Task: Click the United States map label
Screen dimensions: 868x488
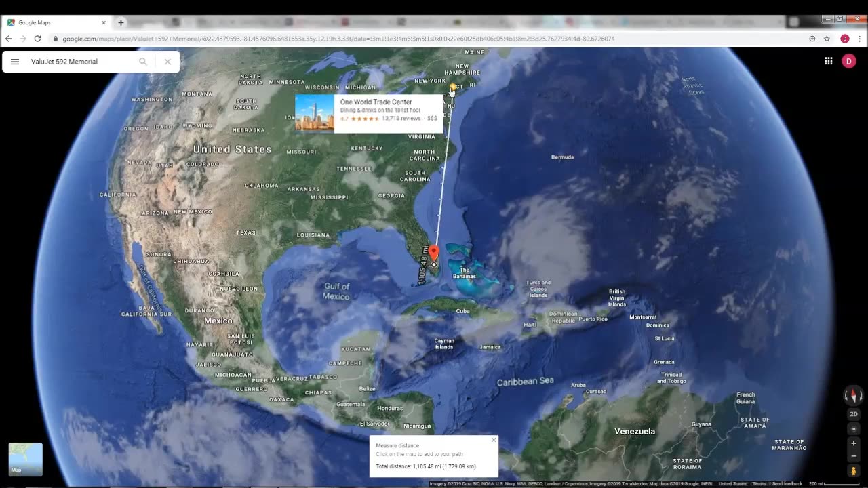Action: 233,149
